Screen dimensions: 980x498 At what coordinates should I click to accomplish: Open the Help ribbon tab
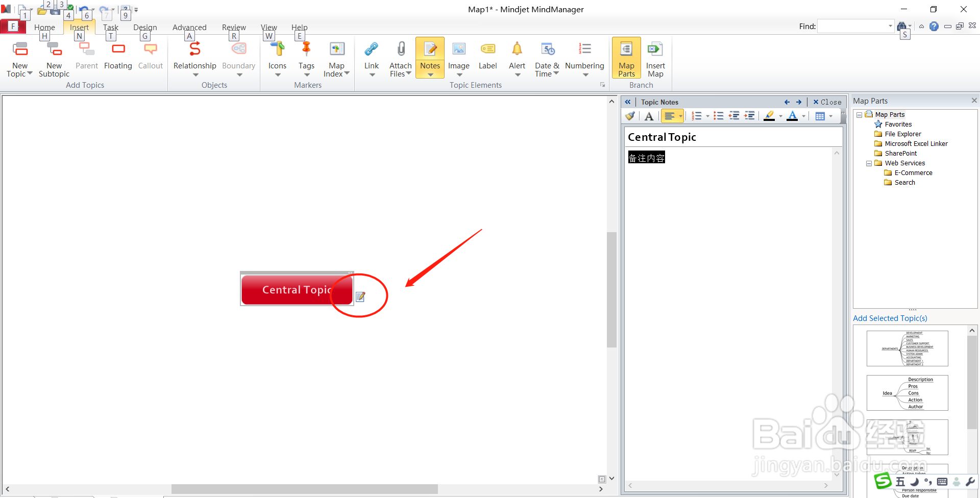[x=300, y=27]
